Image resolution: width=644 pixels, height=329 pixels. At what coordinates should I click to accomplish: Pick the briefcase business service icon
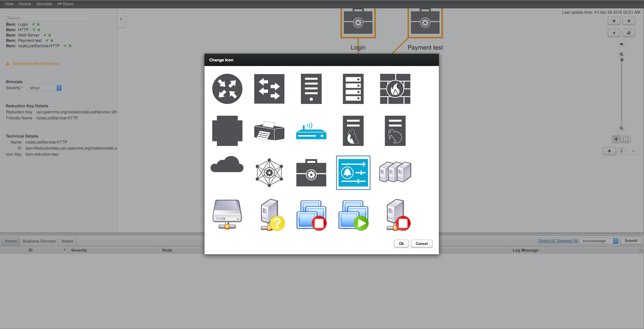(x=311, y=173)
